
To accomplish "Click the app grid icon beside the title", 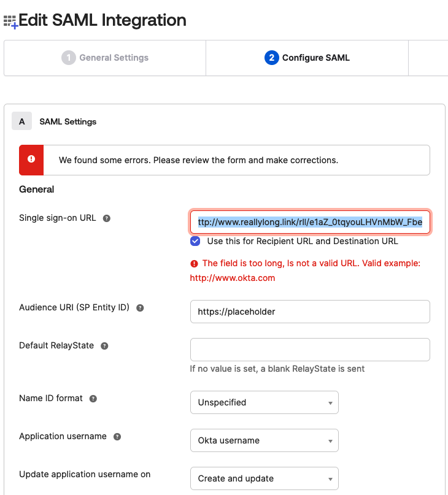I will [x=10, y=22].
